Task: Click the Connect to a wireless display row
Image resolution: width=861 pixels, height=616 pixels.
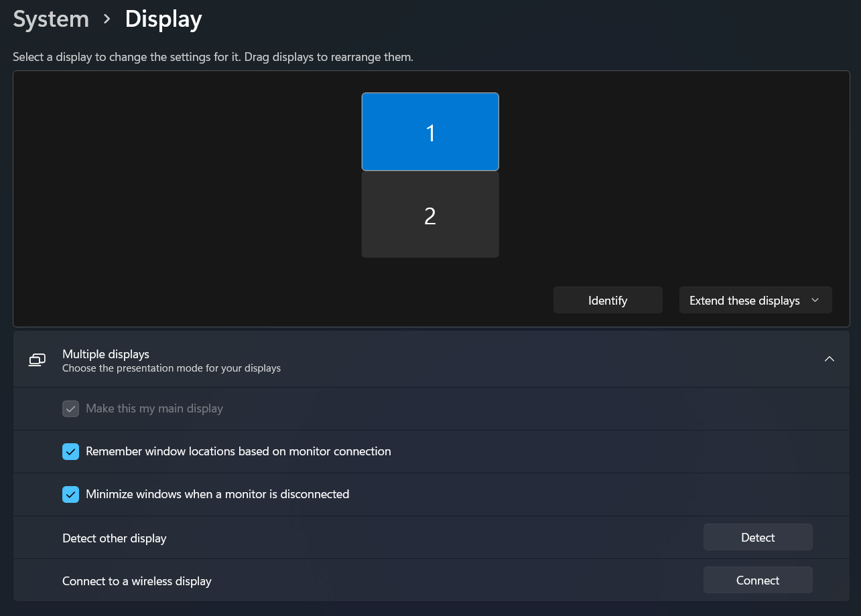Action: tap(268, 580)
